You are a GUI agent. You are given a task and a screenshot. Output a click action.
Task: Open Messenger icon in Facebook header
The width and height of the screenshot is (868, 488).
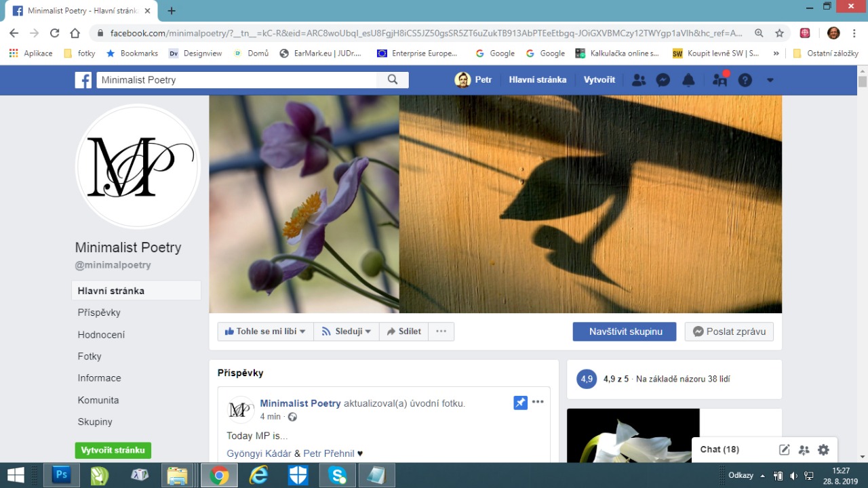click(x=663, y=80)
